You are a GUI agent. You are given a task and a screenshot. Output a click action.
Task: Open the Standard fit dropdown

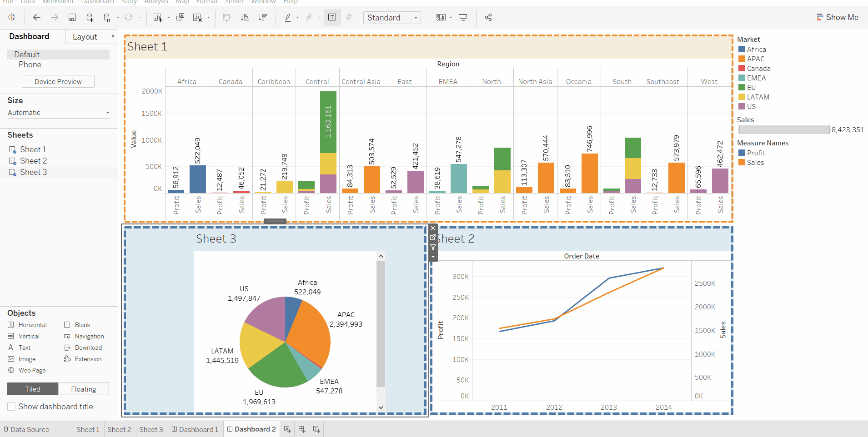[x=415, y=17]
